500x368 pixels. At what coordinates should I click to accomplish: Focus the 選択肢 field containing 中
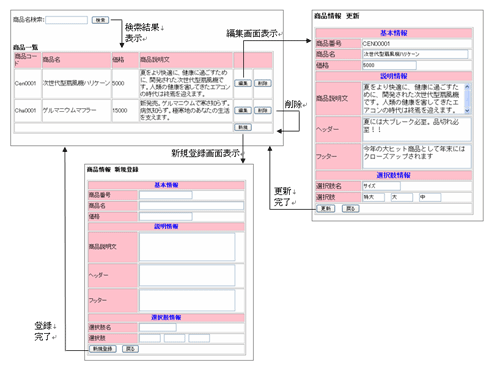(430, 197)
